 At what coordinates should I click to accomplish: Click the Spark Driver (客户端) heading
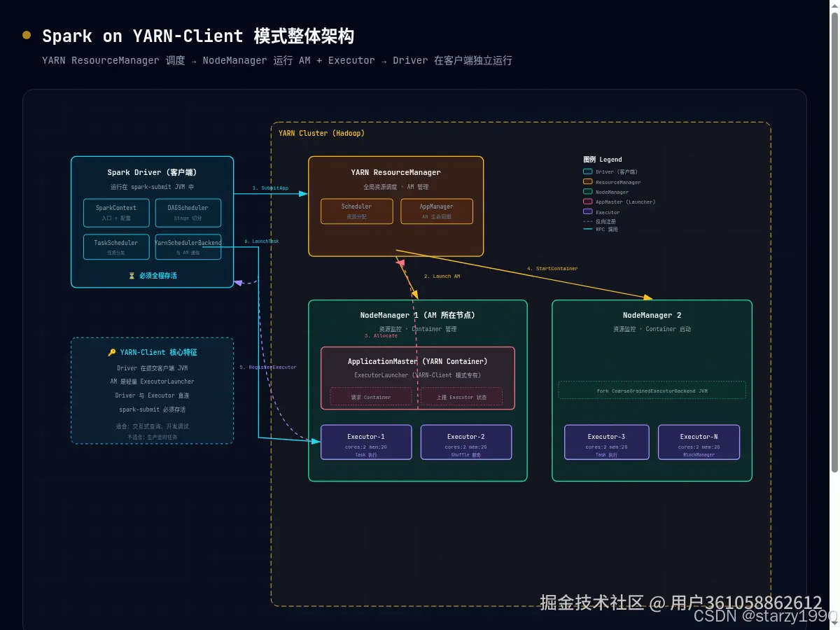pyautogui.click(x=152, y=172)
